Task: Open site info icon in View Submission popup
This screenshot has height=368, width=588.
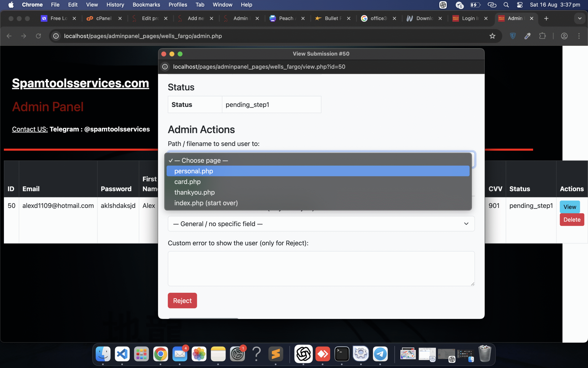Action: pyautogui.click(x=165, y=67)
